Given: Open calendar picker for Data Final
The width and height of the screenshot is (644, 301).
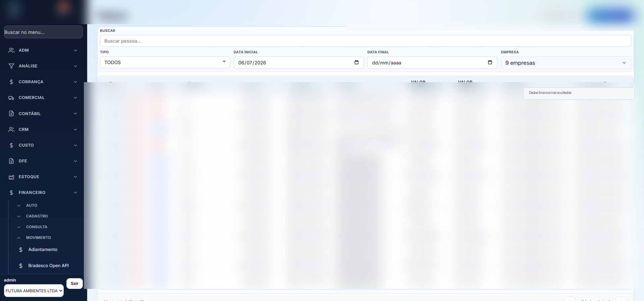Looking at the screenshot, I should 490,62.
